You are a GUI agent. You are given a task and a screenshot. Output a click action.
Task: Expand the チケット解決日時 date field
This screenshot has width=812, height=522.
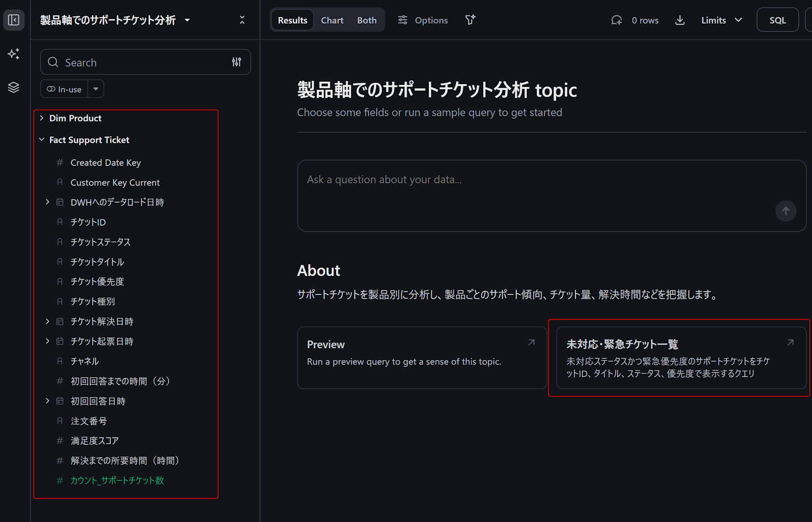click(48, 321)
